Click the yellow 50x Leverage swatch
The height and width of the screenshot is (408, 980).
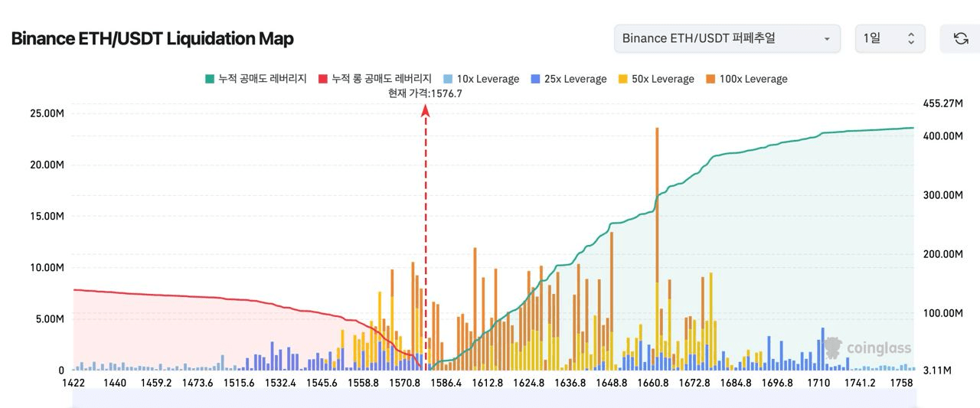click(622, 79)
